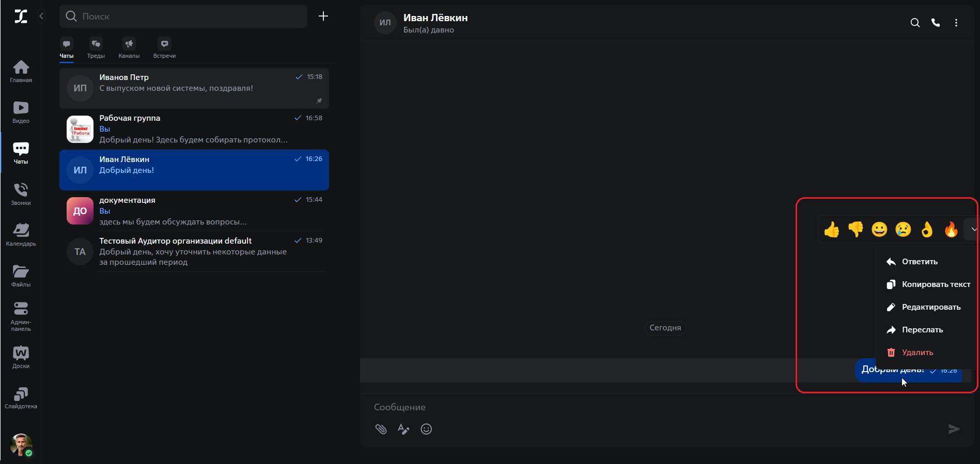
Task: React with fire emoji
Action: click(x=951, y=229)
